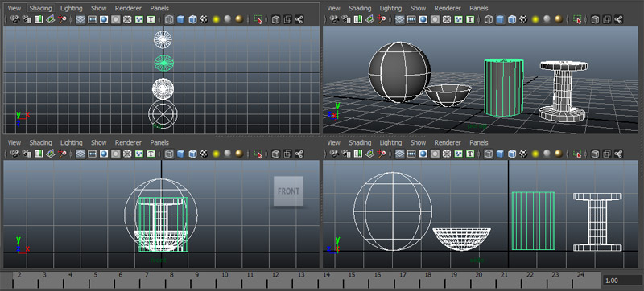Open View menu in persp panel
Image resolution: width=644 pixels, height=291 pixels.
point(333,8)
